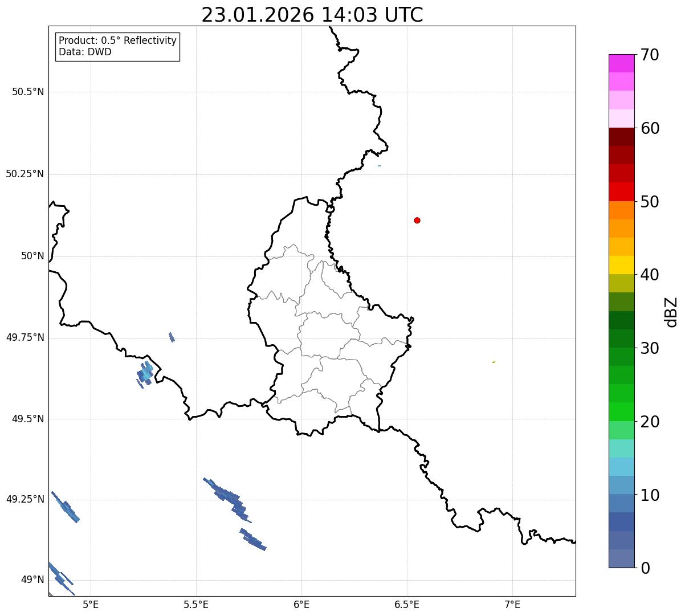Click the 50°N latitude label

point(32,256)
